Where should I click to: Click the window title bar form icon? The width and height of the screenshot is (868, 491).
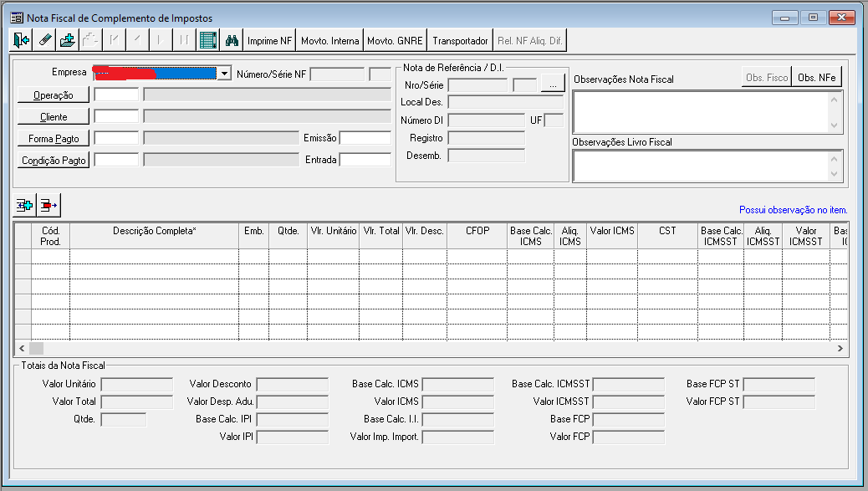18,18
